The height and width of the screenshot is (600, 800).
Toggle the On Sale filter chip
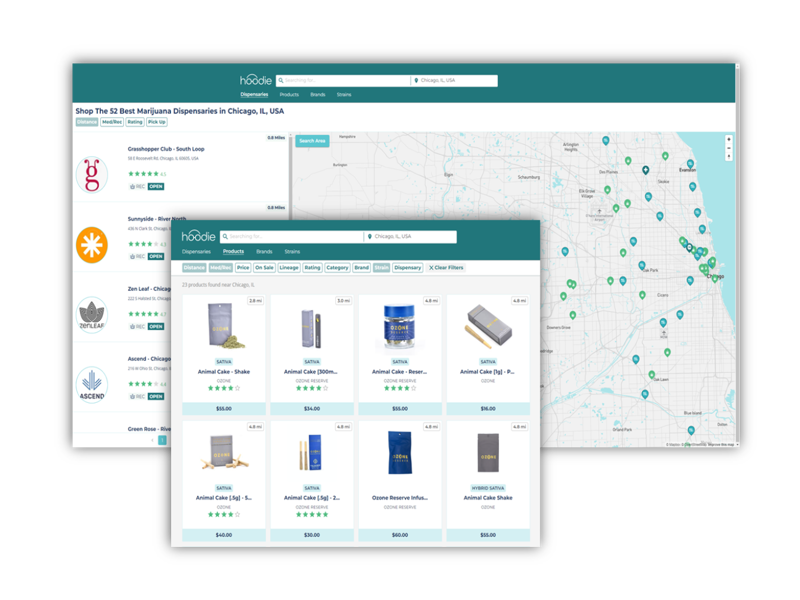coord(264,267)
